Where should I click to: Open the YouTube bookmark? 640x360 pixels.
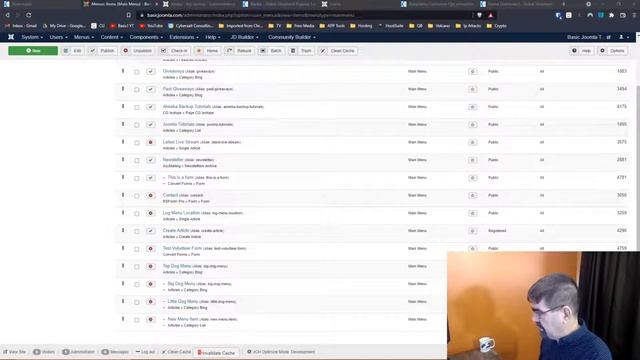(151, 26)
